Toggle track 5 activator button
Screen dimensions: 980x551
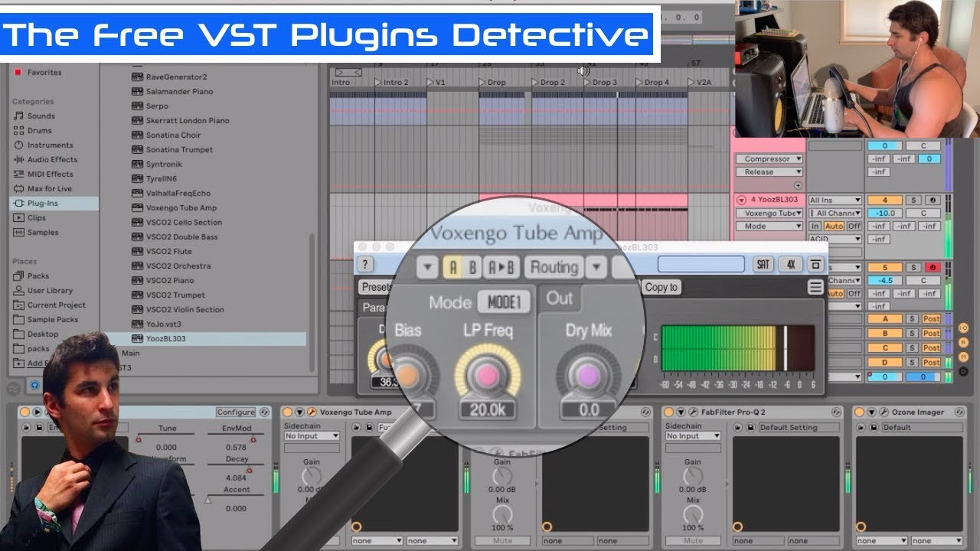click(886, 268)
